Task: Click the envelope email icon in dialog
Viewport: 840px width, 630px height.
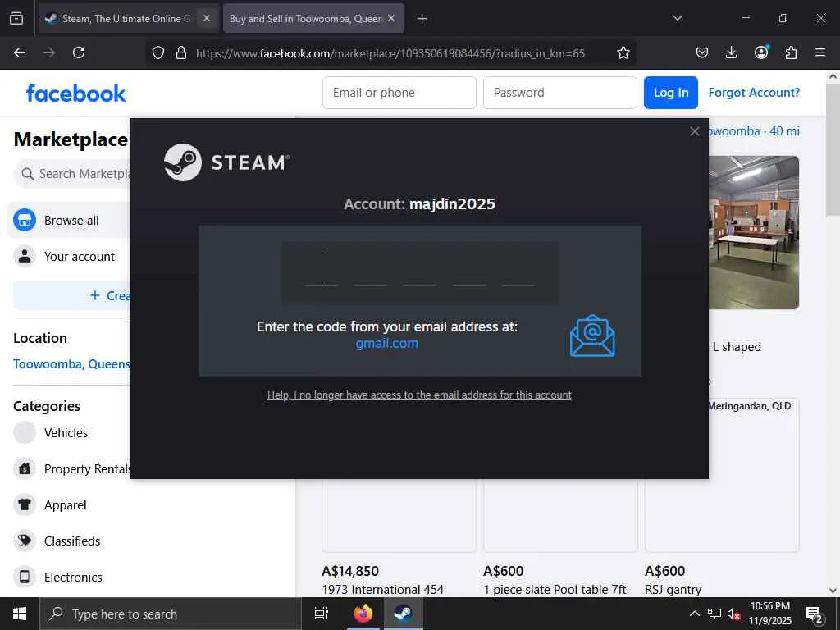Action: [592, 336]
